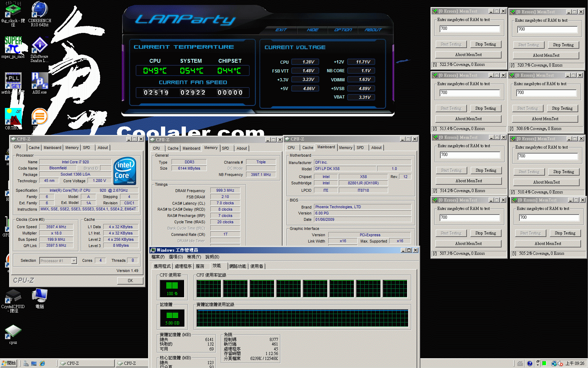The width and height of the screenshot is (588, 368).
Task: Click the memory usage 5.88 GB gauge
Action: 172,318
